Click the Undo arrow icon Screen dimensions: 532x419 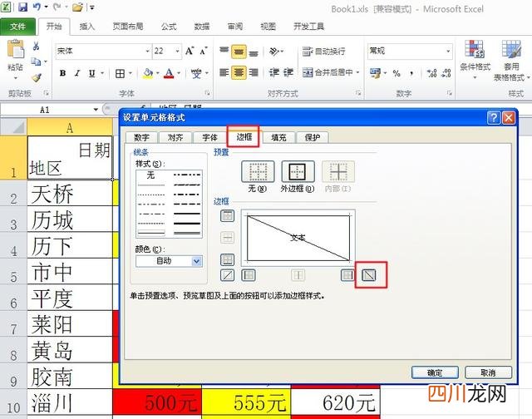coord(37,7)
